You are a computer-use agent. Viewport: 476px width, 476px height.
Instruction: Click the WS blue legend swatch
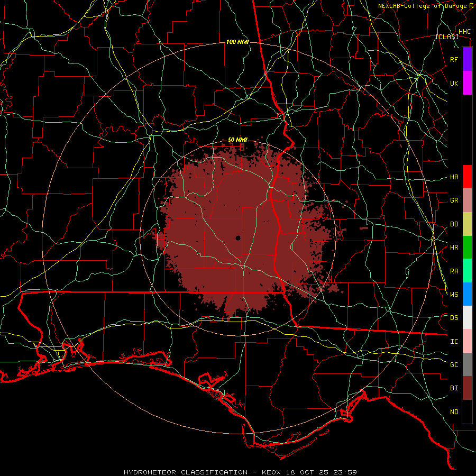[467, 294]
